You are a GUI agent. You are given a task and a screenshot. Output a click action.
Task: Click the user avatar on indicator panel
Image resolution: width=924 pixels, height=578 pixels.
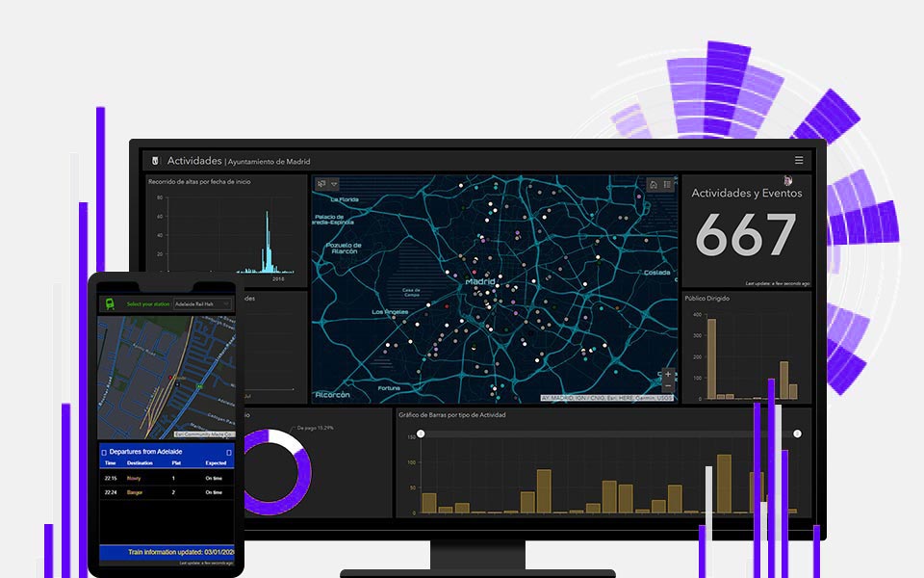788,180
